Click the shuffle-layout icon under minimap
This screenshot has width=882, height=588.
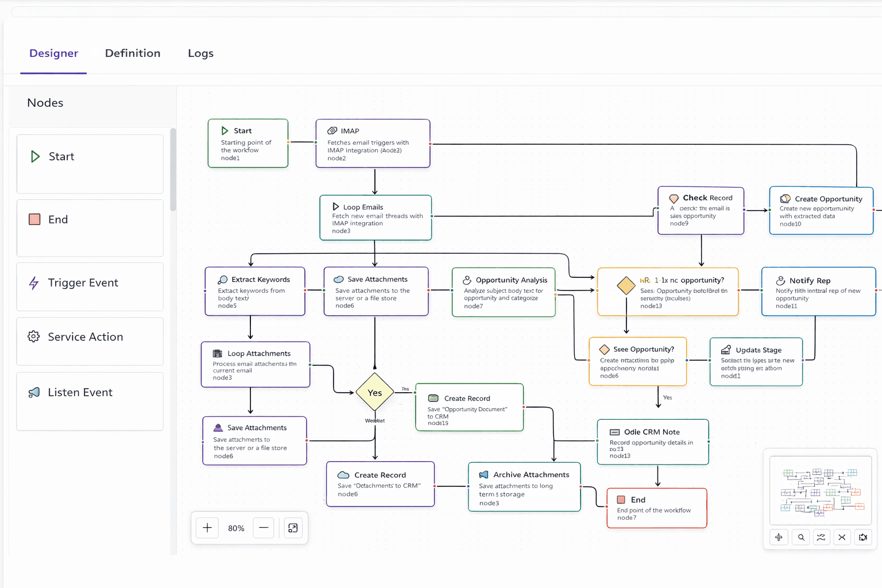point(821,537)
